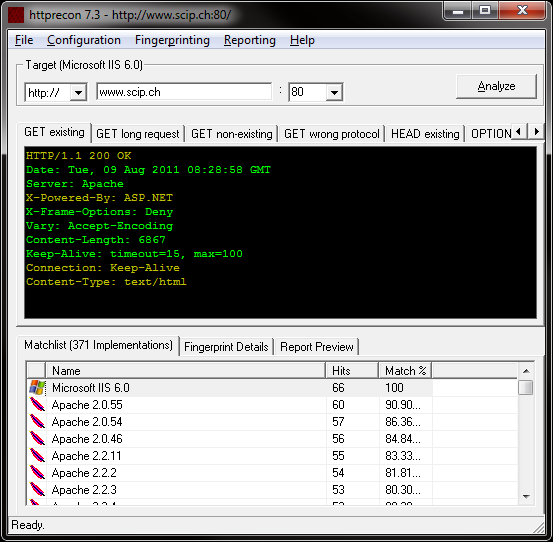
Task: Click the Match value 80.30...
Action: tap(403, 490)
